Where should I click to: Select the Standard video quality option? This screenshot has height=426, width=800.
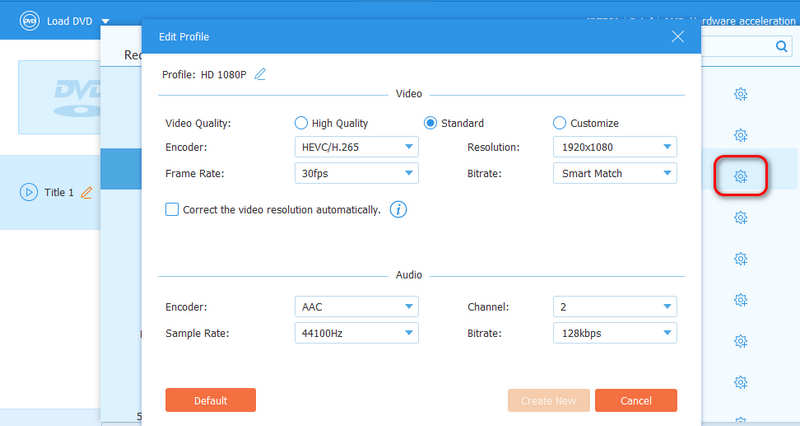431,123
